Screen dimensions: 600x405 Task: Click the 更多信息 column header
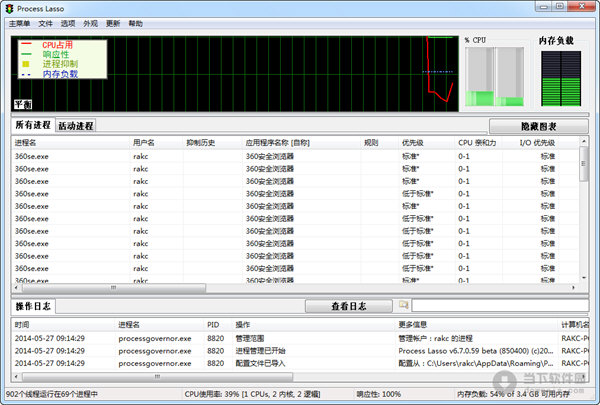[x=477, y=325]
